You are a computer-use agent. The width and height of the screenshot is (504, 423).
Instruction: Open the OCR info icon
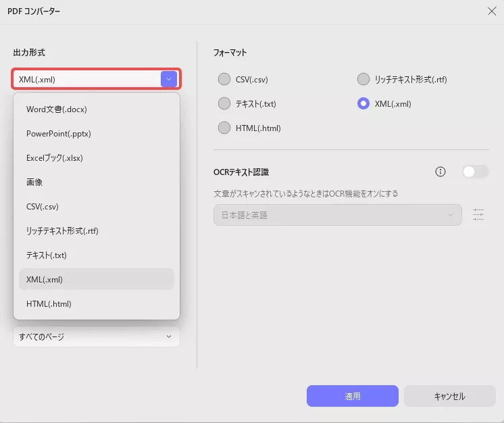[440, 172]
